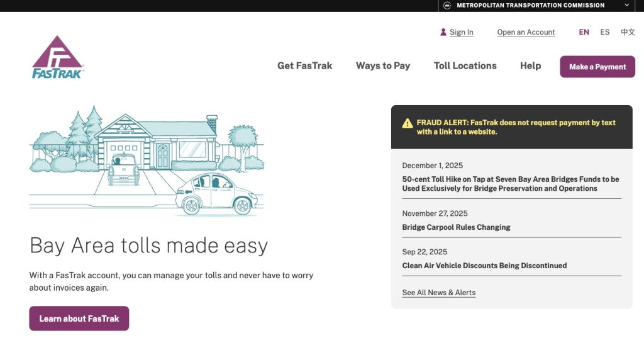Switch language to ES
644x355 pixels.
pos(604,32)
